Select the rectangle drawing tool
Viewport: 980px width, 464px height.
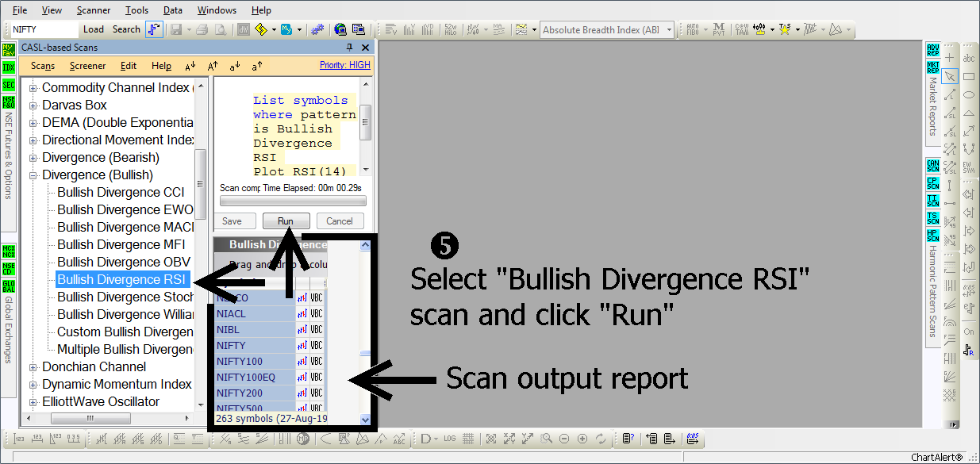pos(969,77)
